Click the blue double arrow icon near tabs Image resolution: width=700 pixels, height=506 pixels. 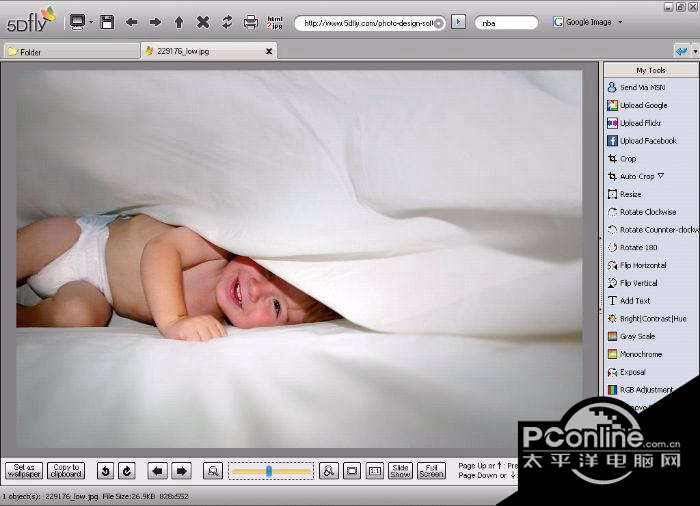(x=681, y=51)
